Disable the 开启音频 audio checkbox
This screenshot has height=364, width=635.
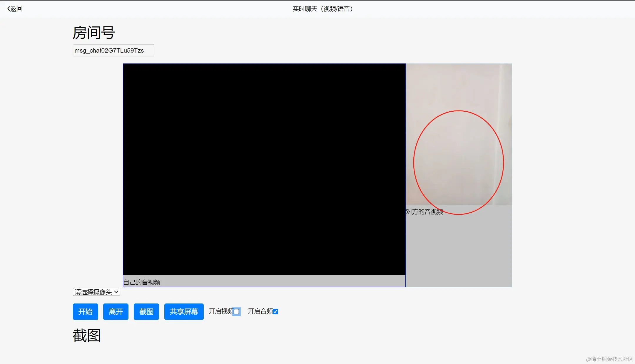[275, 311]
